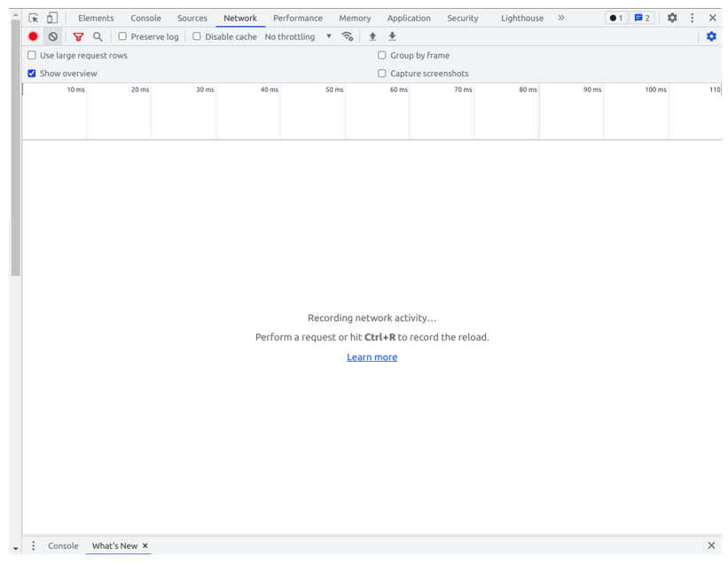Open network search magnifier
This screenshot has width=728, height=565.
pyautogui.click(x=98, y=36)
